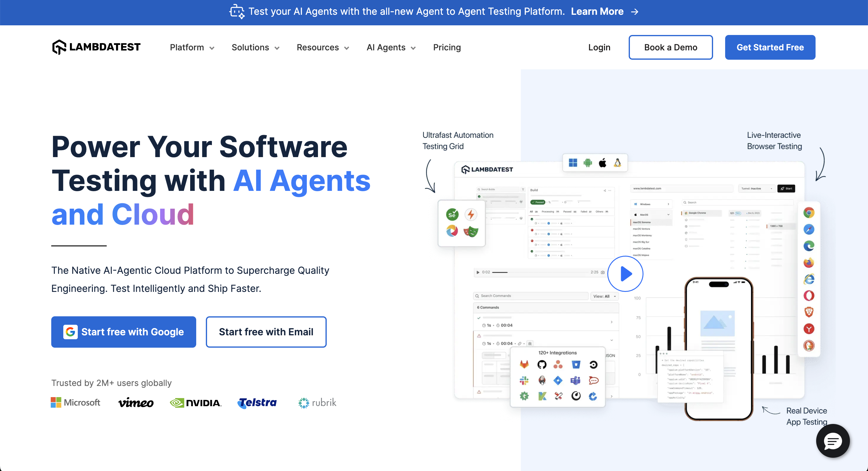Play the product demo video
The image size is (868, 471).
click(x=625, y=274)
